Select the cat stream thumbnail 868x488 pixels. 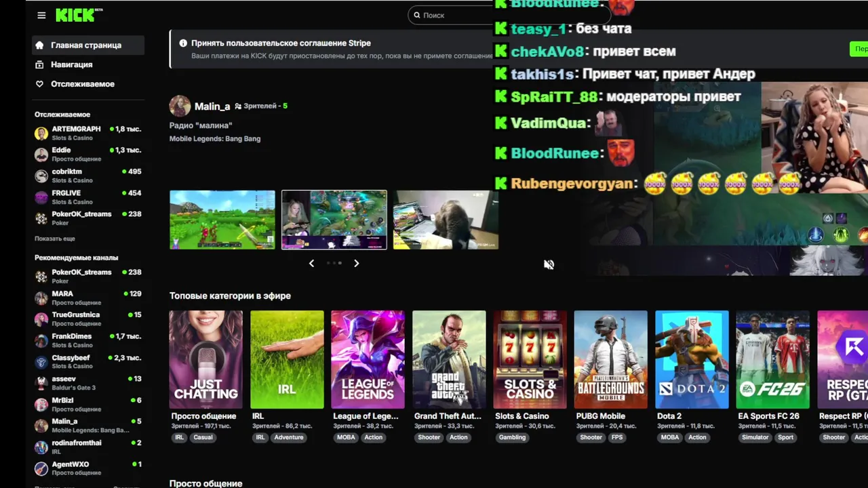tap(446, 220)
